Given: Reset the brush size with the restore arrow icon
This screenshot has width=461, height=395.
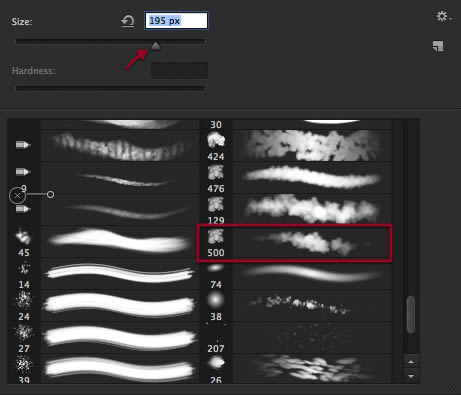Looking at the screenshot, I should (x=128, y=21).
